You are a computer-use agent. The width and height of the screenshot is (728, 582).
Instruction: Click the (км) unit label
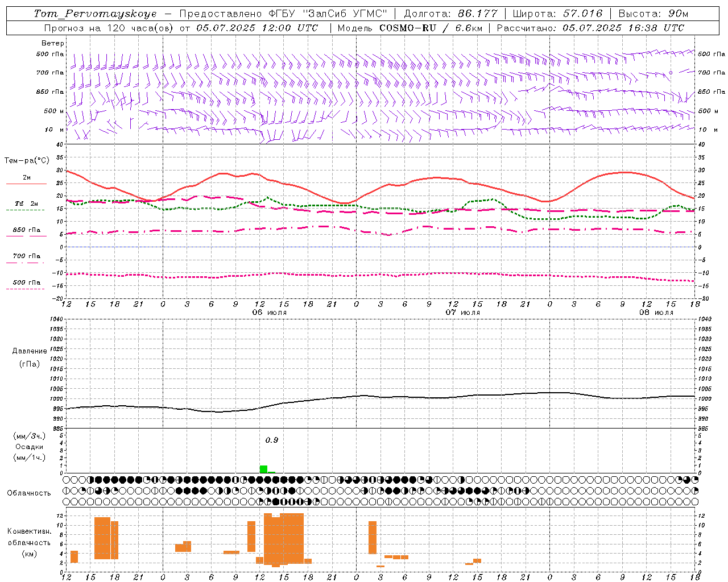click(x=29, y=553)
